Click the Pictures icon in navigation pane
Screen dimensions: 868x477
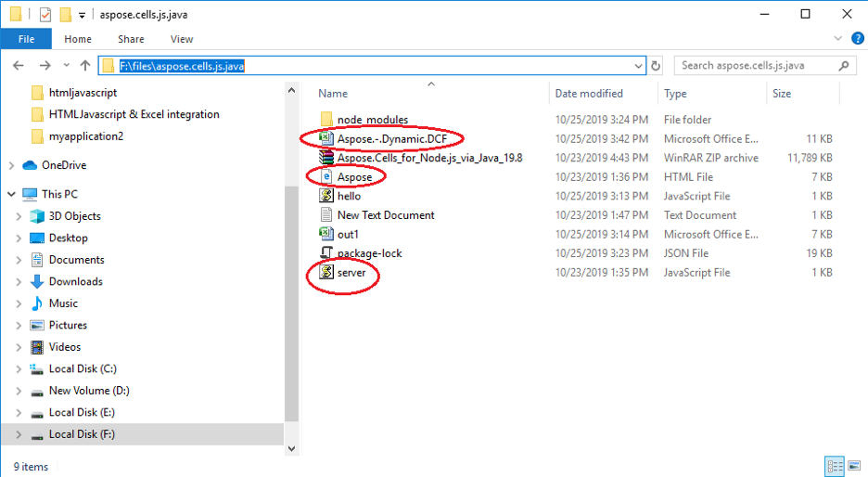(x=37, y=325)
